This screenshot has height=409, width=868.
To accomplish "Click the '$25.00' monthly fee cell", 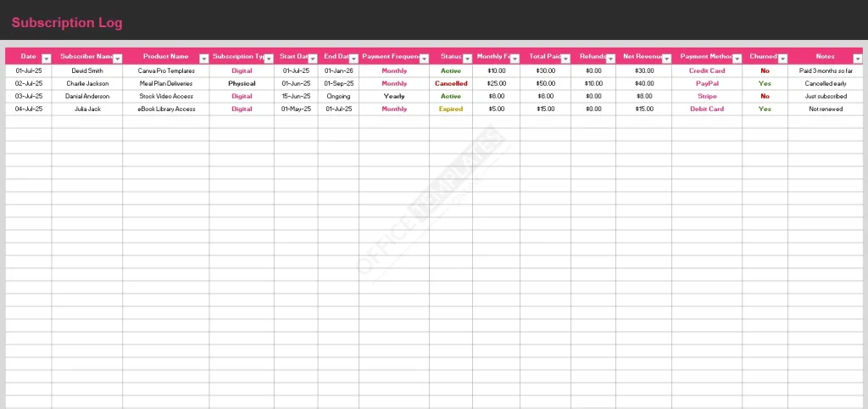I will (497, 84).
